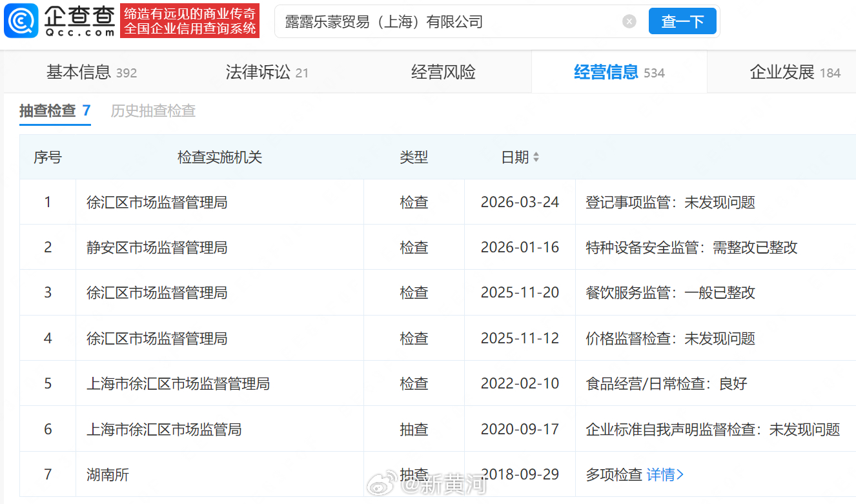Switch to the 历史抽查检查 sub-tab
The image size is (856, 504).
153,110
